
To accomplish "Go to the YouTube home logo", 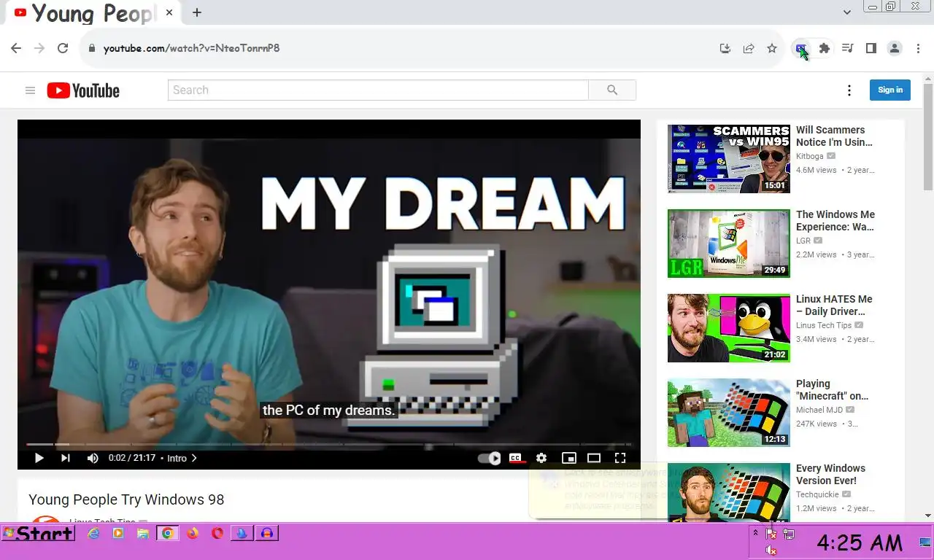I will click(x=83, y=90).
